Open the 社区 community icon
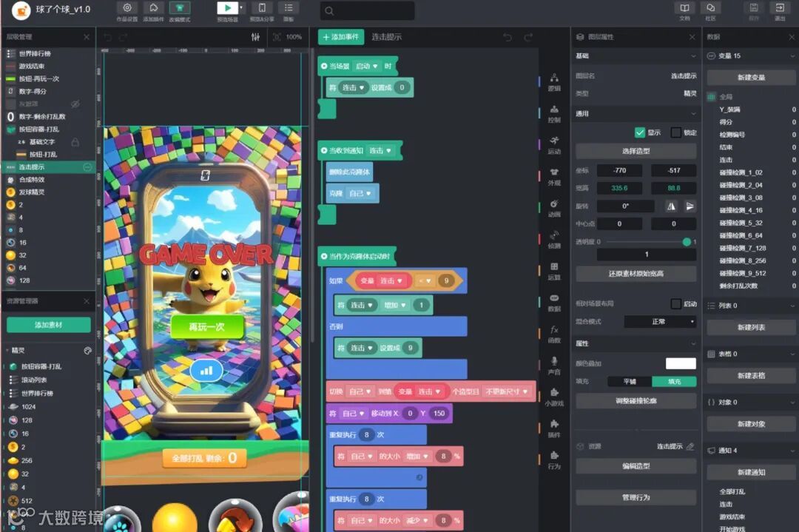The image size is (799, 532). click(710, 8)
